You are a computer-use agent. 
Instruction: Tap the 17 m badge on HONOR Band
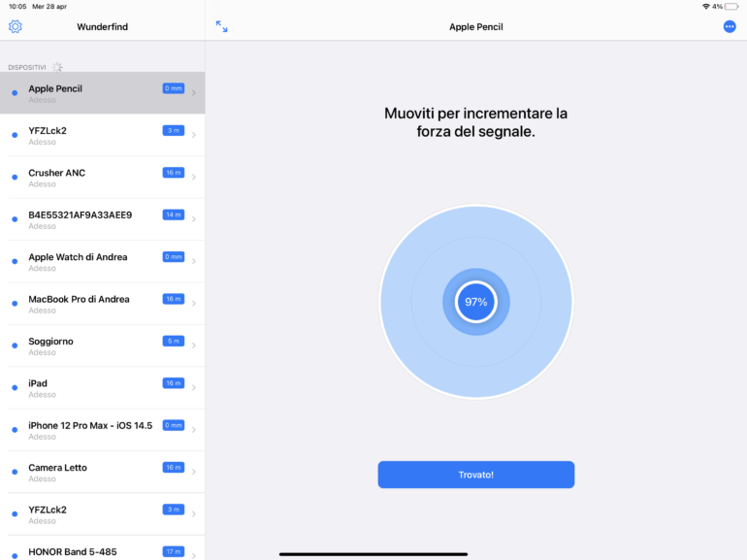[x=174, y=552]
